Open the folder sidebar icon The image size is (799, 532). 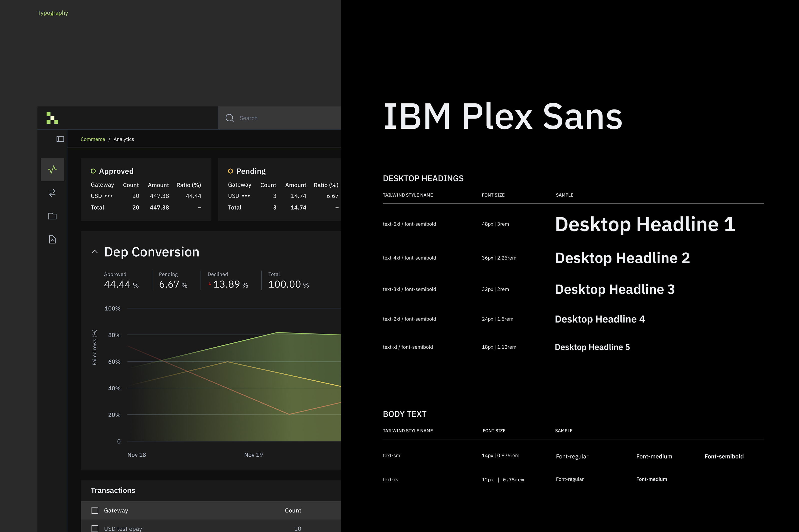(52, 216)
